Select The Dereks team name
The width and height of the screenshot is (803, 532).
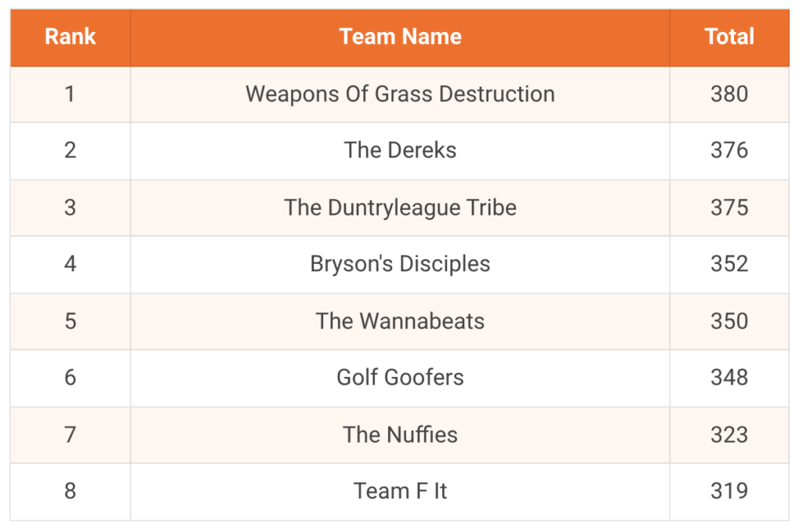point(400,150)
